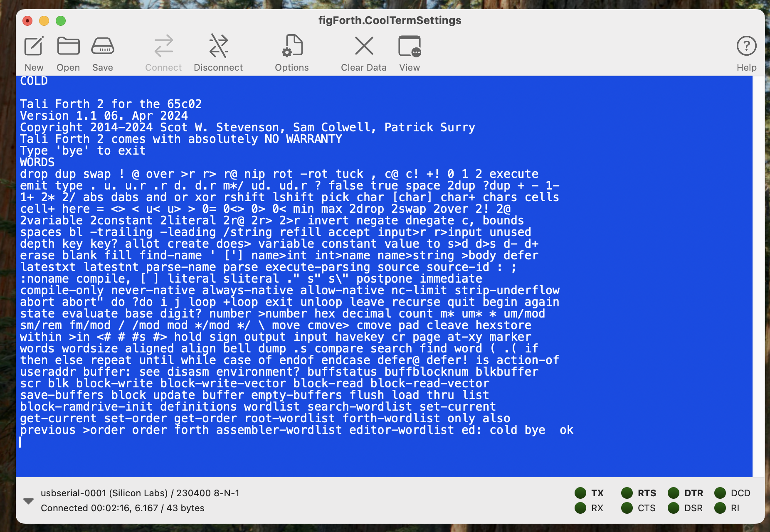The image size is (770, 532).
Task: Click the usbserial-0001 port info text
Action: click(x=140, y=493)
